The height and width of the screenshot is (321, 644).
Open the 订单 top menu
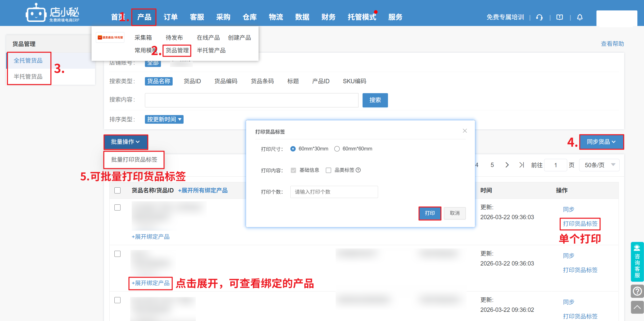coord(171,17)
